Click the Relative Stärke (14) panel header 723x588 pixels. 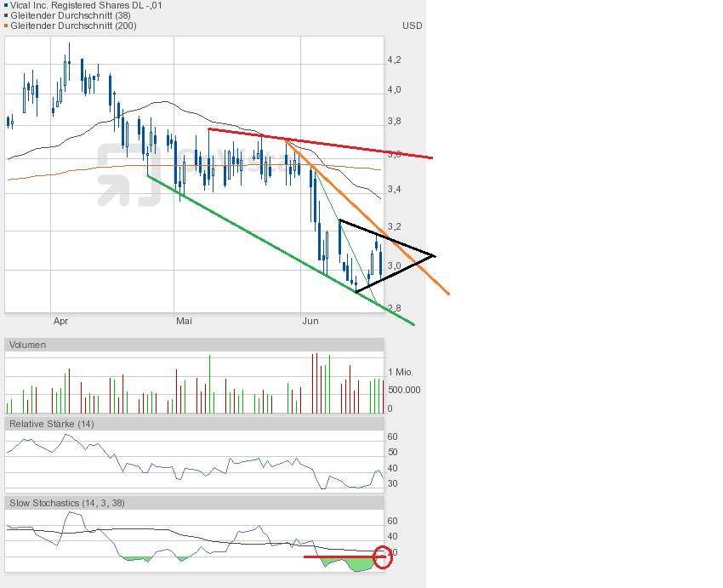point(51,423)
